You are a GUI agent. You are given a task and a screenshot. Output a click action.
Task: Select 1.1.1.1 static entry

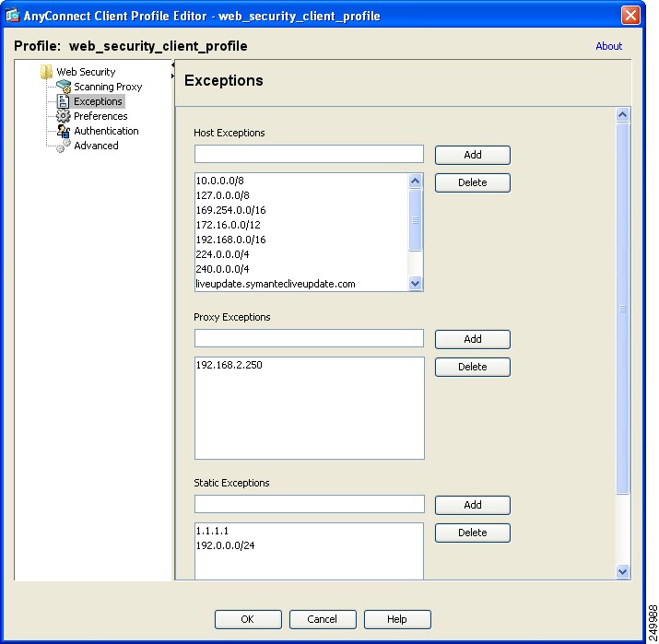pos(309,531)
